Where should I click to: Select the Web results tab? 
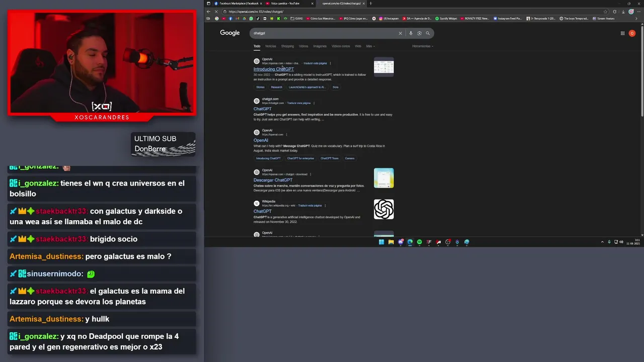point(358,46)
